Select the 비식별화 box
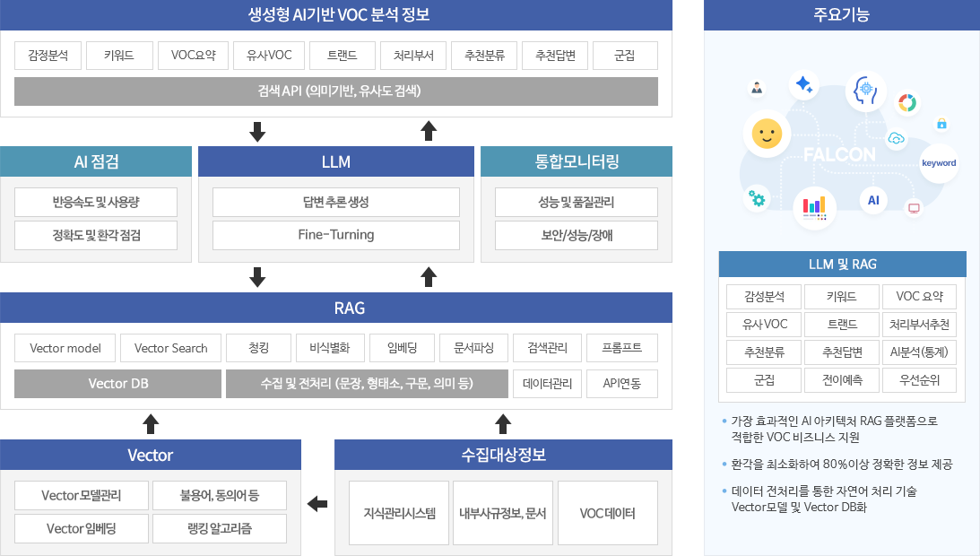Screen dimensions: 980x556 330,348
